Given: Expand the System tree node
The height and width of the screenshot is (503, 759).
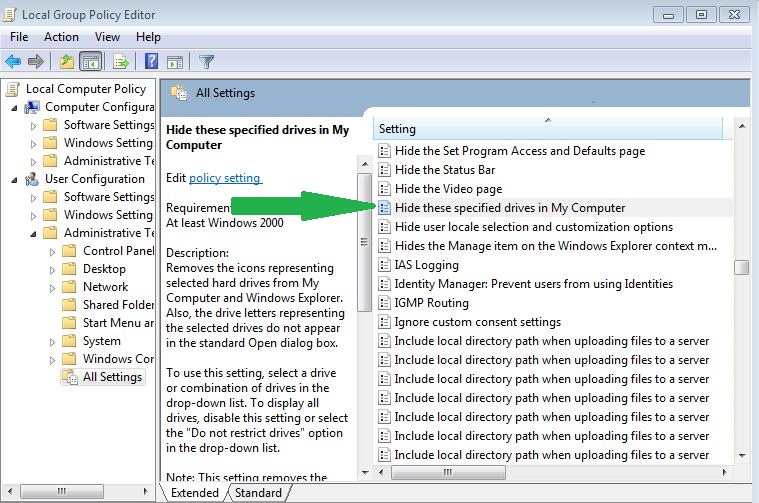Looking at the screenshot, I should (52, 342).
